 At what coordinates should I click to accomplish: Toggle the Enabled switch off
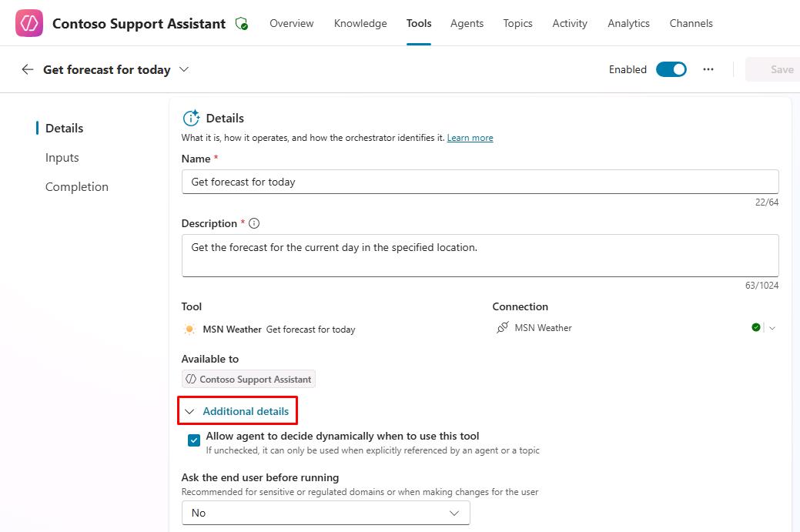(671, 69)
